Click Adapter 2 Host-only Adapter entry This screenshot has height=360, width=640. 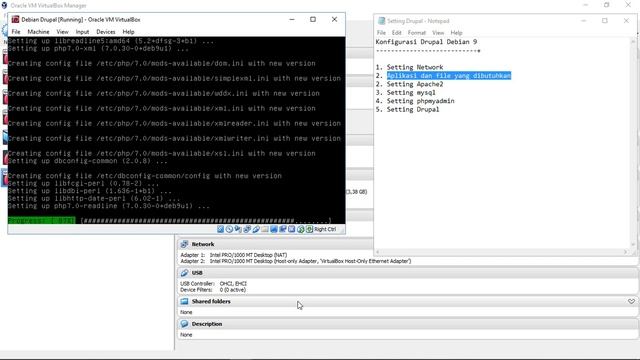pos(296,261)
